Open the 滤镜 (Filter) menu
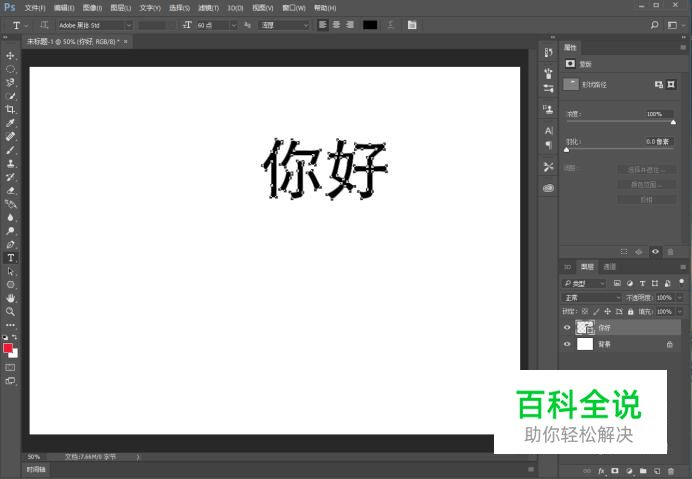 [x=208, y=8]
